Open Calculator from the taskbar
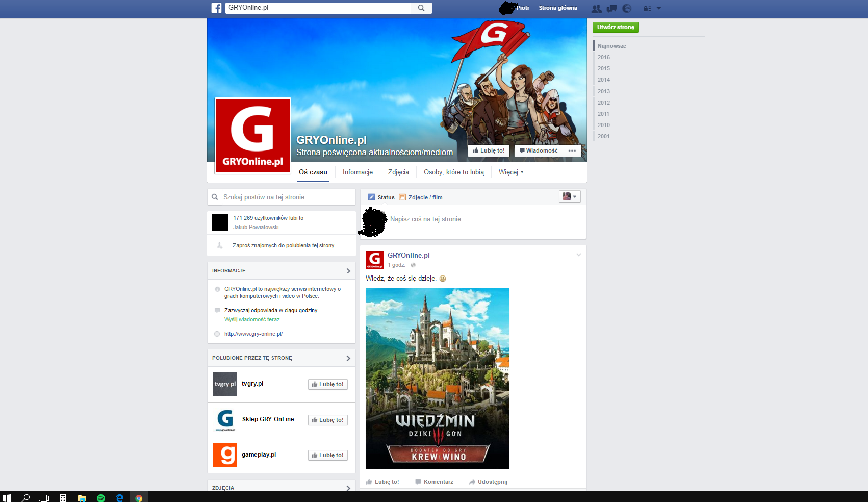This screenshot has height=502, width=868. [63, 498]
